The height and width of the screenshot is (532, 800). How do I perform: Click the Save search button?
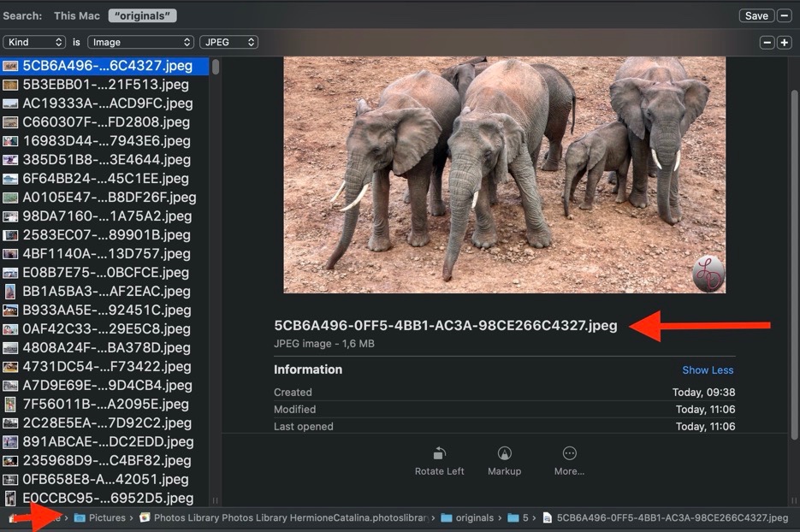tap(756, 15)
